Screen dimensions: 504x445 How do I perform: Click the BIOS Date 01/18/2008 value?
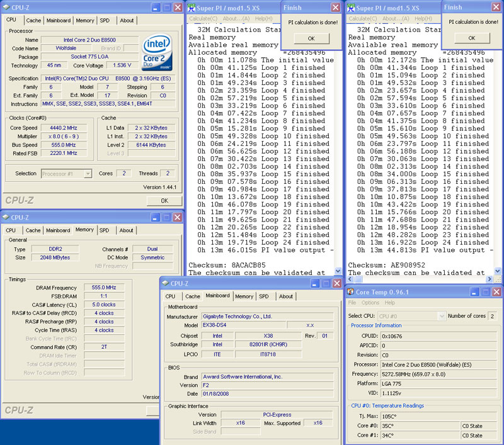pyautogui.click(x=267, y=393)
